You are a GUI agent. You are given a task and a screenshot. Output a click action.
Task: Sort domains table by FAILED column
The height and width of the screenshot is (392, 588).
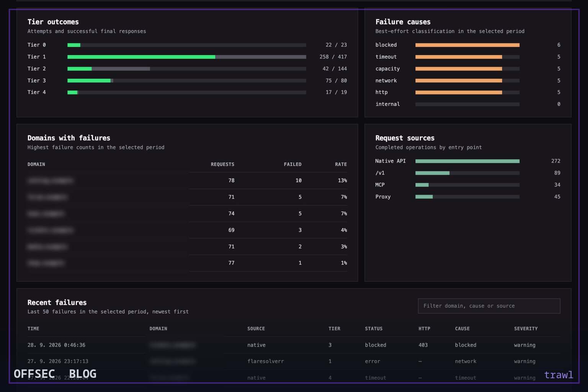pyautogui.click(x=292, y=164)
